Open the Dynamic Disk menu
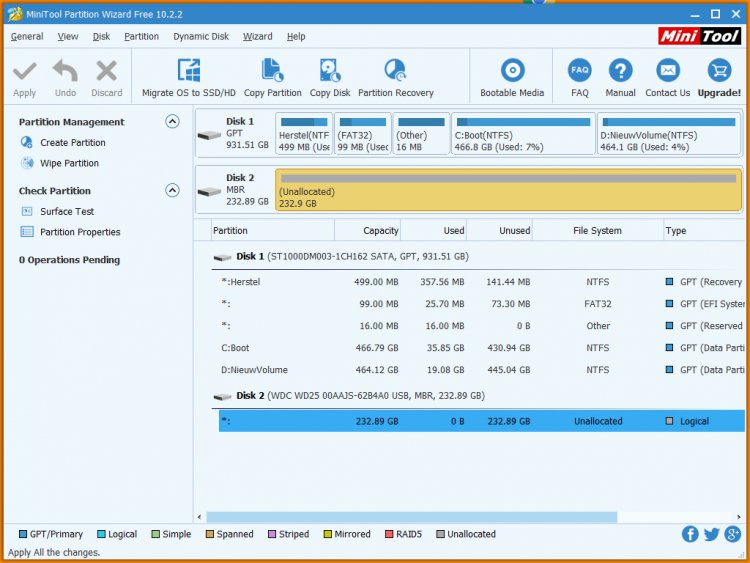 tap(200, 36)
